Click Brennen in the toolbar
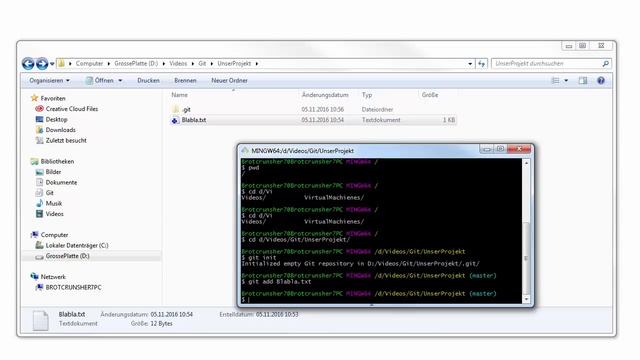The image size is (640, 360). pos(185,80)
